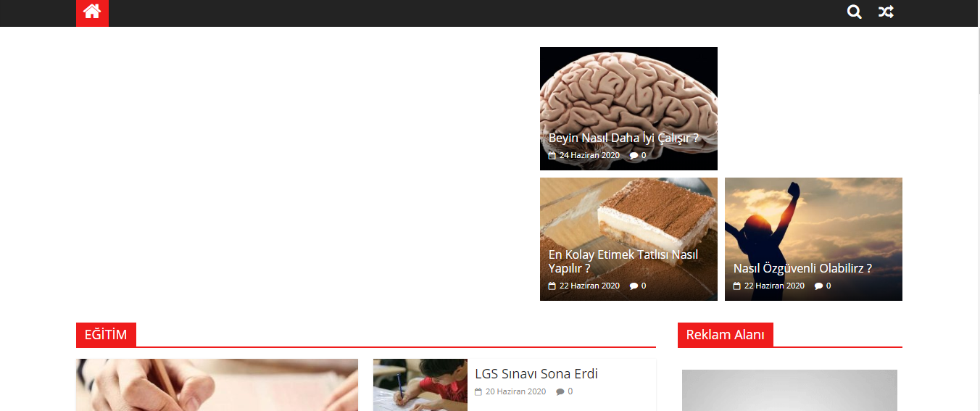Click comment bubble icon on brain article
The height and width of the screenshot is (411, 980).
(634, 155)
